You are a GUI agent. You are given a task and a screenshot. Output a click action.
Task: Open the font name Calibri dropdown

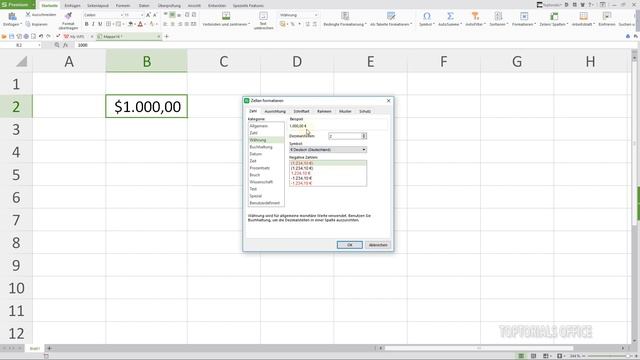(x=121, y=15)
